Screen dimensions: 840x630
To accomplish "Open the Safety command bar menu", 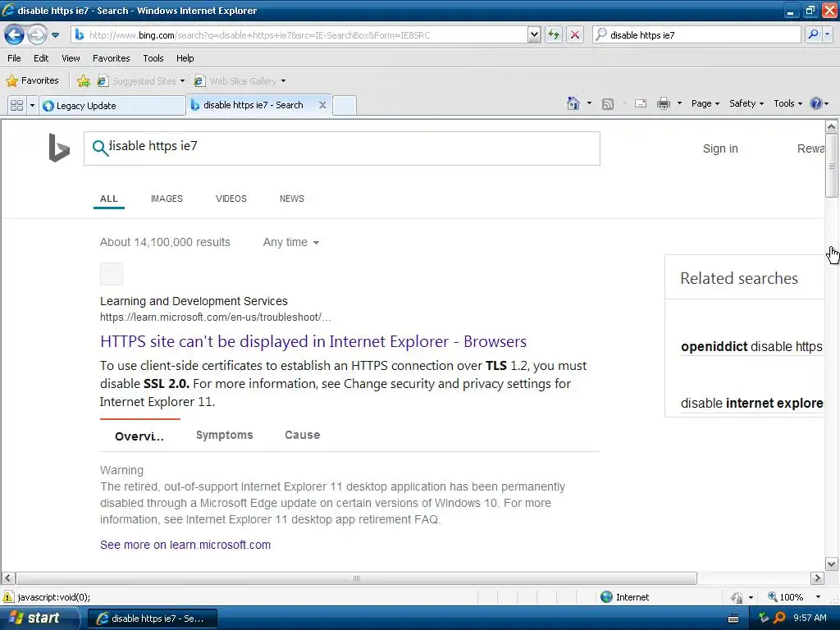I will (x=746, y=103).
